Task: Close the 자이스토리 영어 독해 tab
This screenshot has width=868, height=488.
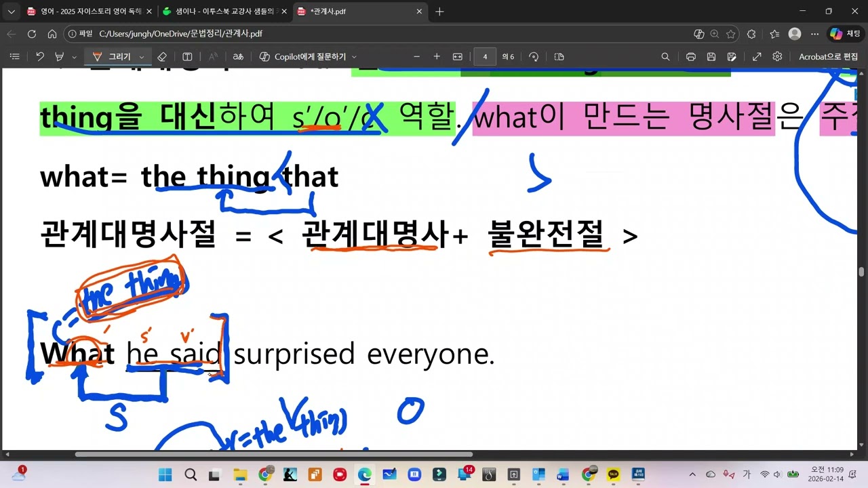Action: 149,12
